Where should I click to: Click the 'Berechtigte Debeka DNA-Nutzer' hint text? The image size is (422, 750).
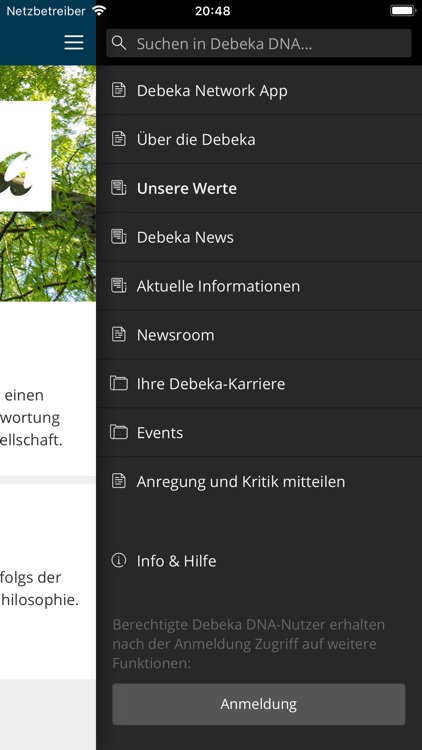(249, 644)
